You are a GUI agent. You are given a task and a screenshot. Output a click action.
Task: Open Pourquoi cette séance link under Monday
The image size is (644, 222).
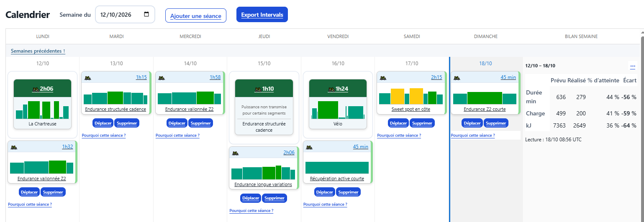[30, 204]
